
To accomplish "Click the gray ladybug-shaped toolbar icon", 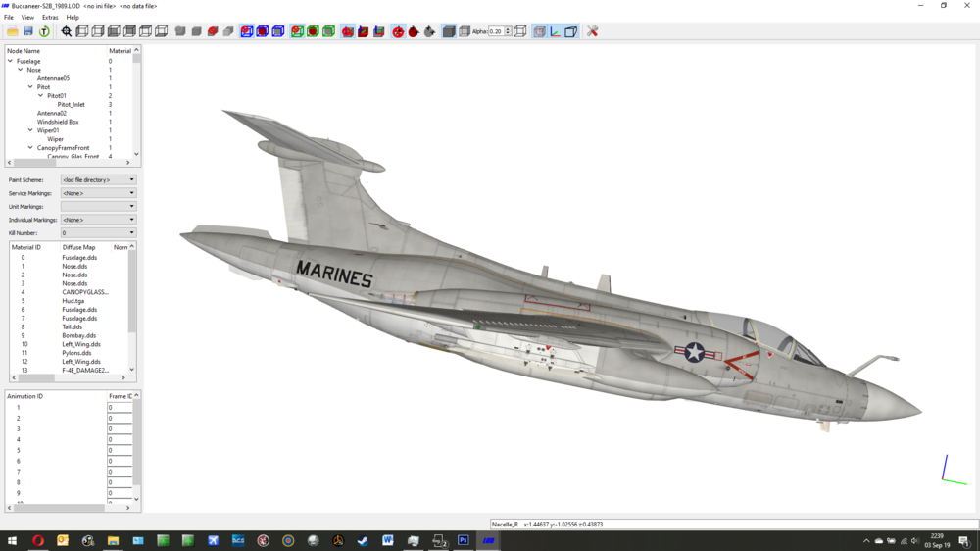I will click(429, 31).
